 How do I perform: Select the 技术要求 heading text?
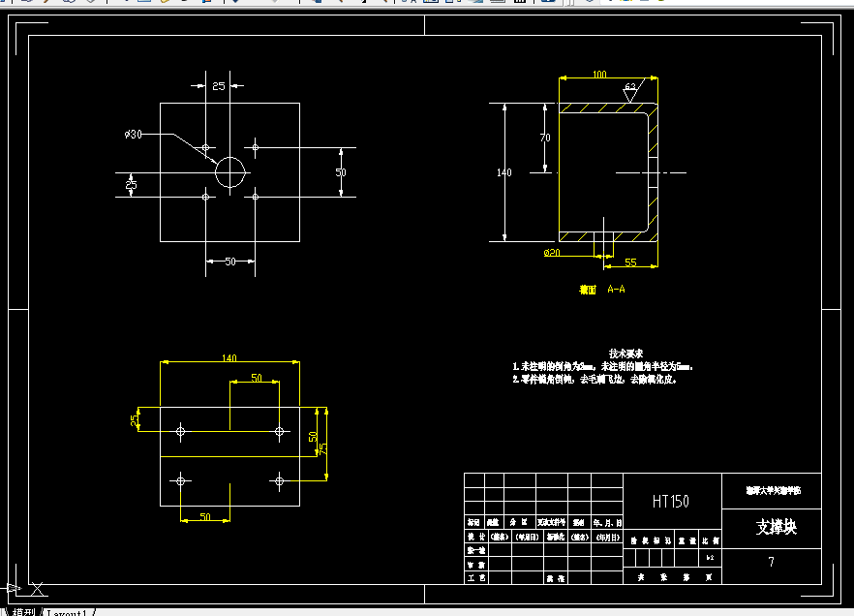click(625, 354)
